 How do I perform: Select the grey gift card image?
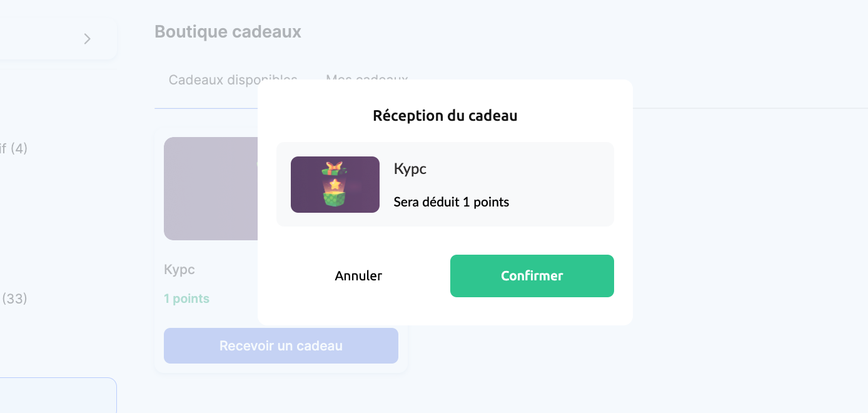(211, 188)
